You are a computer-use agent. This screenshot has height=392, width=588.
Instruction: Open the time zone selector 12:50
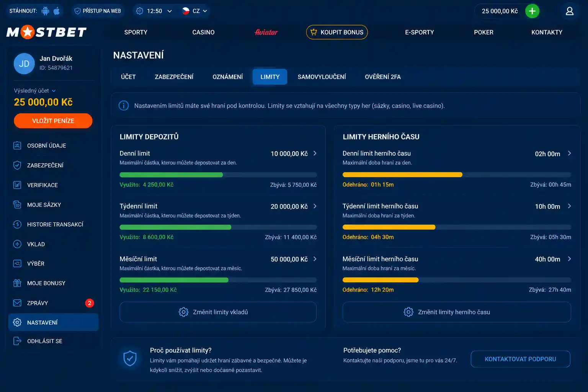[x=154, y=11]
